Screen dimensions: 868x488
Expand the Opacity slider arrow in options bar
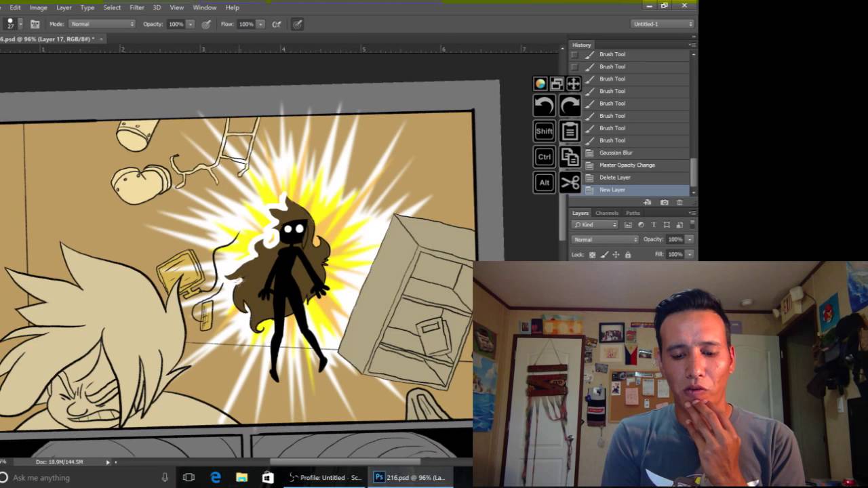(191, 24)
